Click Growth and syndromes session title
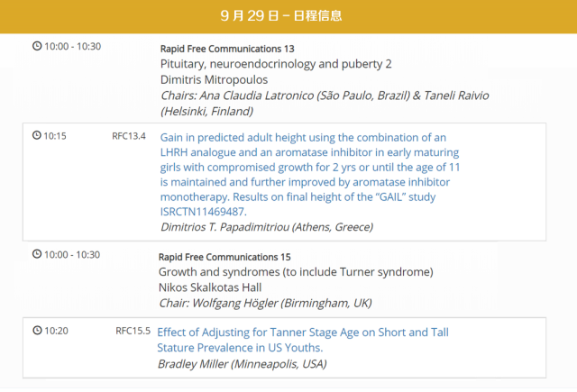 296,272
